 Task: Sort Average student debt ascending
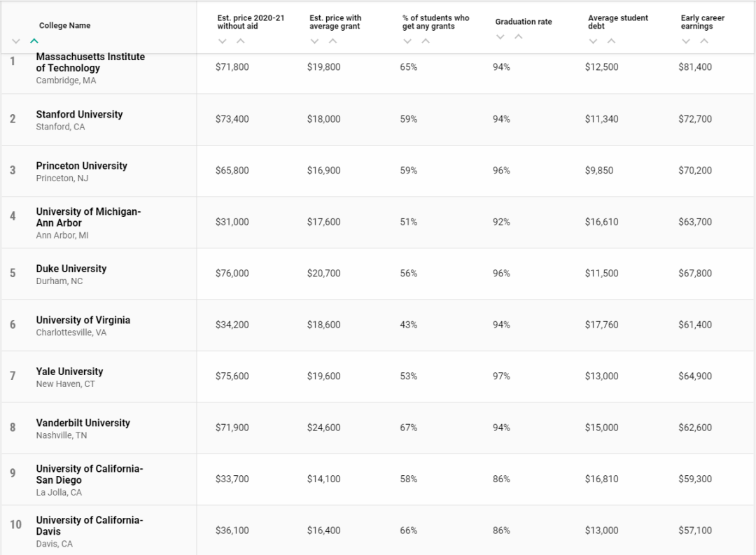pos(611,41)
